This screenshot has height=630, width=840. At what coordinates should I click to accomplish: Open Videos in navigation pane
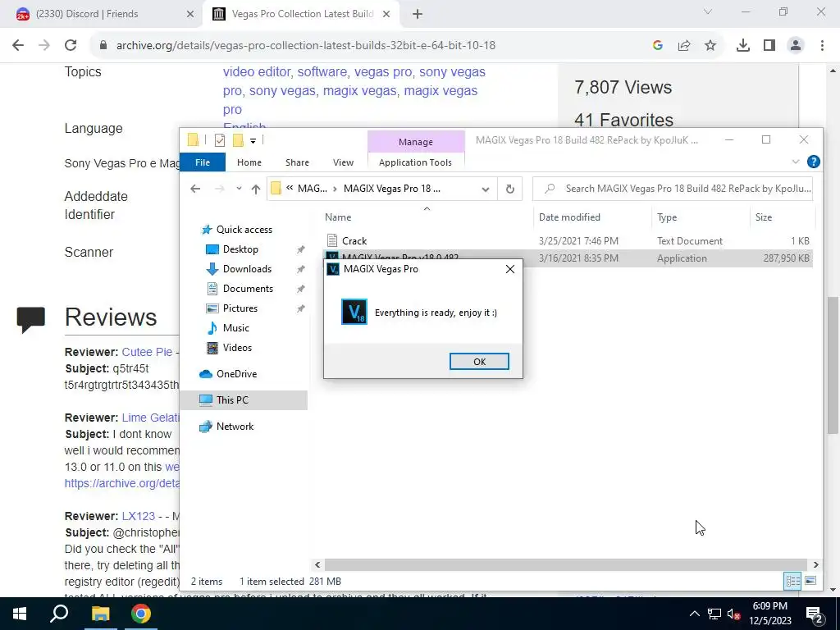click(237, 348)
